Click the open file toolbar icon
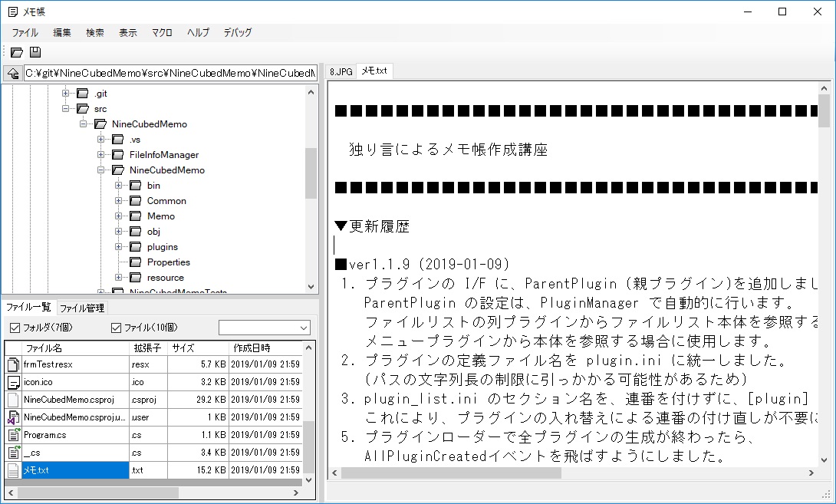The width and height of the screenshot is (836, 504). 16,52
